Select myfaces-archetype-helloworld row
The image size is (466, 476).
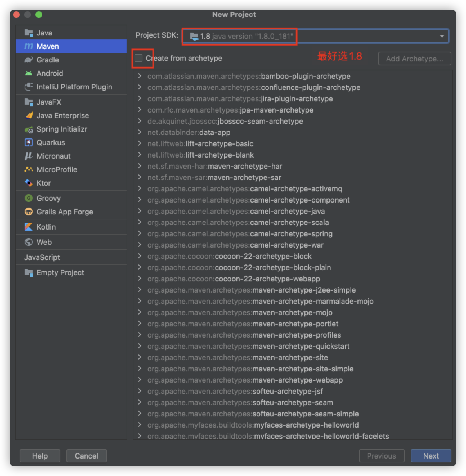293,425
